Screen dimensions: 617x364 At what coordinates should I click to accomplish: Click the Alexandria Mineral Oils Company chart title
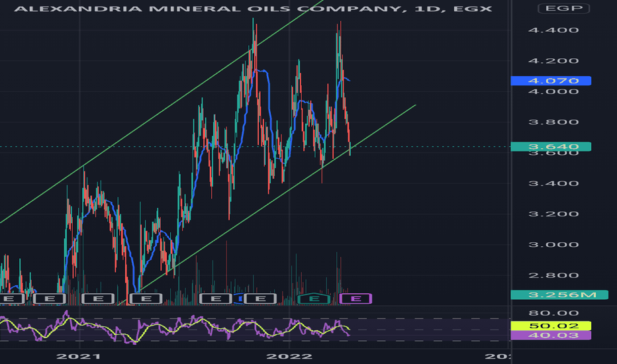253,9
